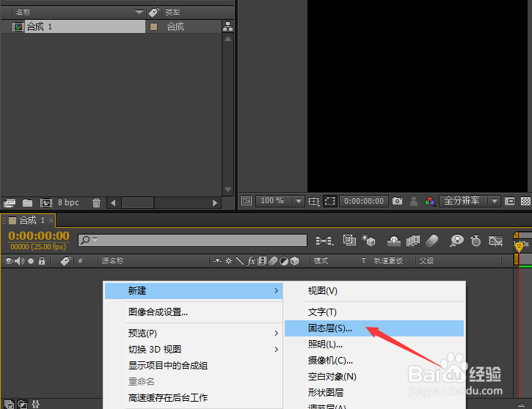This screenshot has width=532, height=409.
Task: Click viewer current time 0:00:00:00
Action: tap(364, 201)
